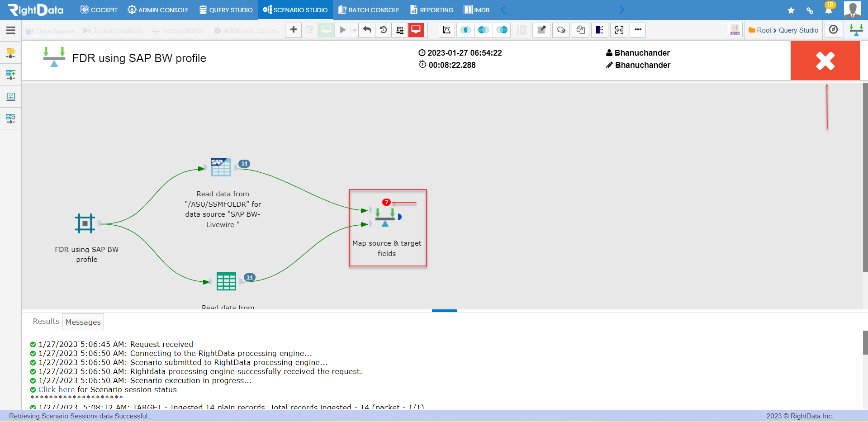Click the Reconciliation toolbar button
The image size is (868, 422).
[x=178, y=31]
